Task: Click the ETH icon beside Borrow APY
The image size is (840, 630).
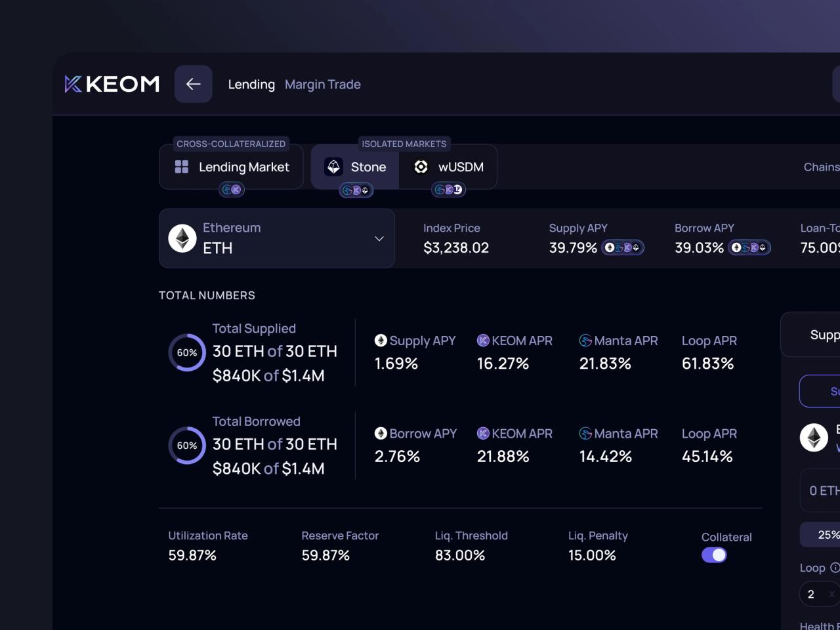Action: pos(381,434)
